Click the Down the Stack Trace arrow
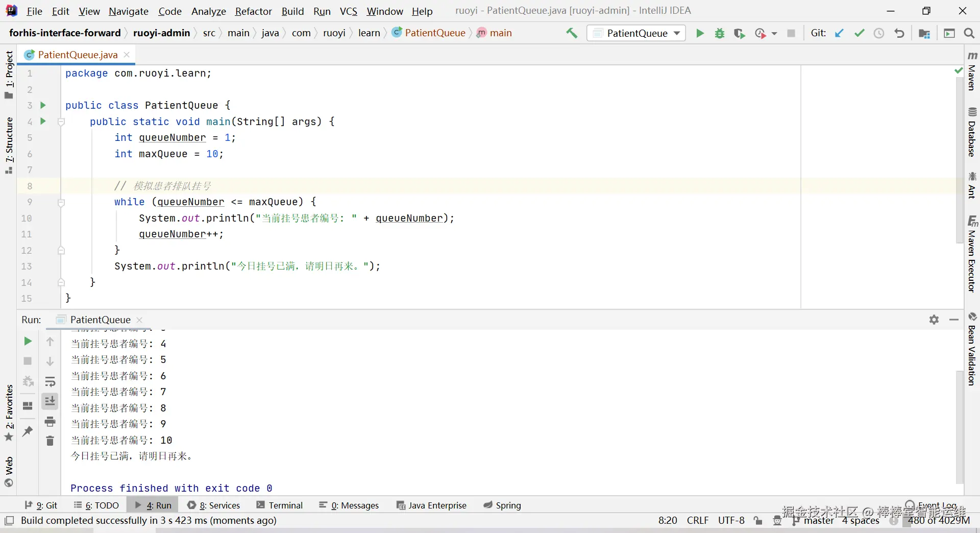The image size is (980, 533). (50, 361)
